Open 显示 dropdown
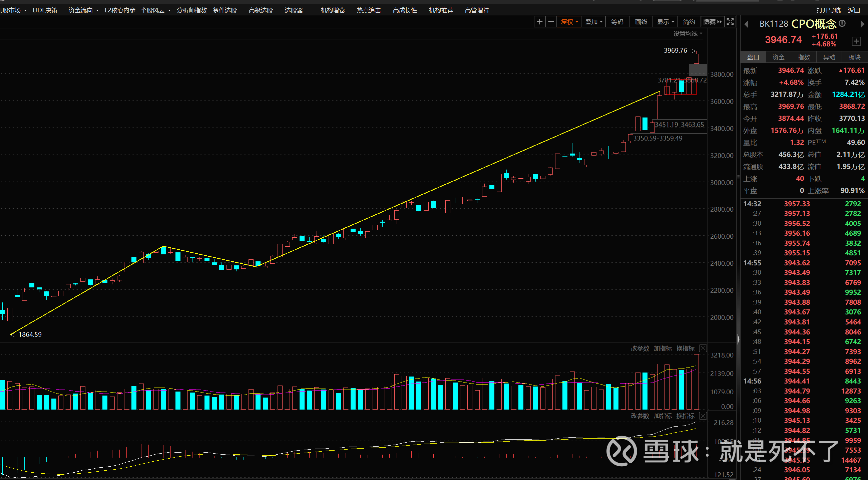 [x=666, y=22]
